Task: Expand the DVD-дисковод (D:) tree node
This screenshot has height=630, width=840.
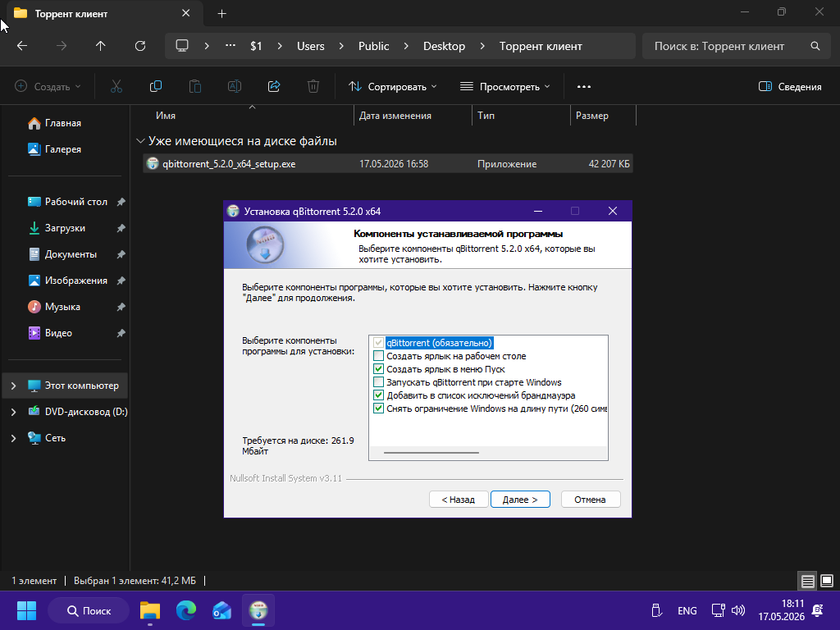Action: pyautogui.click(x=13, y=412)
